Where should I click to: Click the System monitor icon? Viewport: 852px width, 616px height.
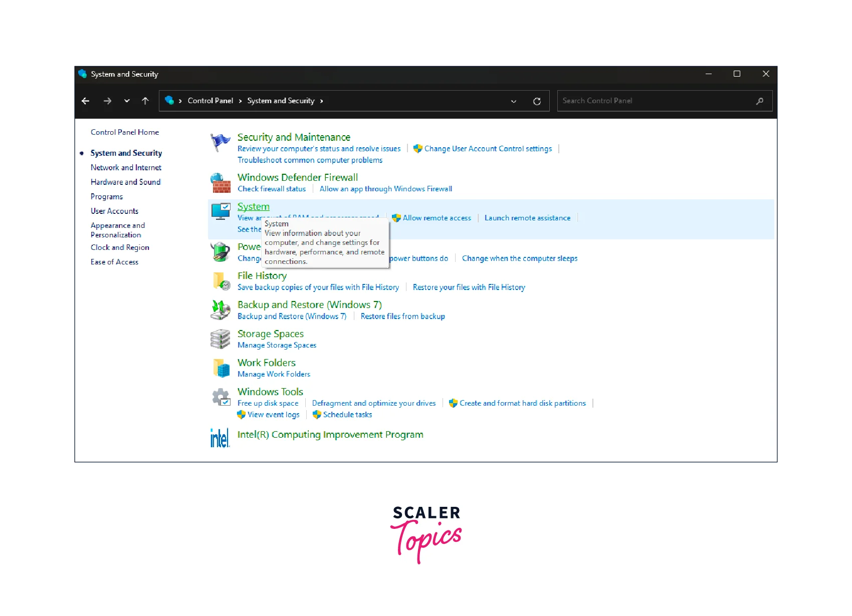[221, 212]
